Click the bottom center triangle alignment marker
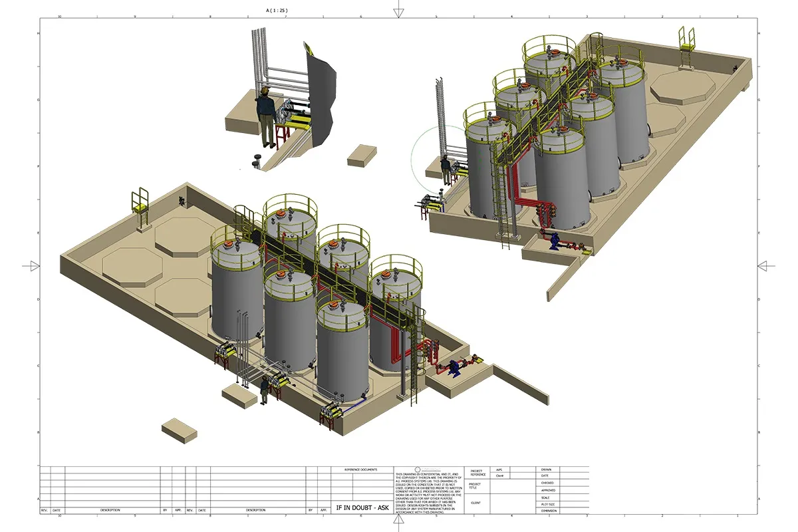 (399, 521)
